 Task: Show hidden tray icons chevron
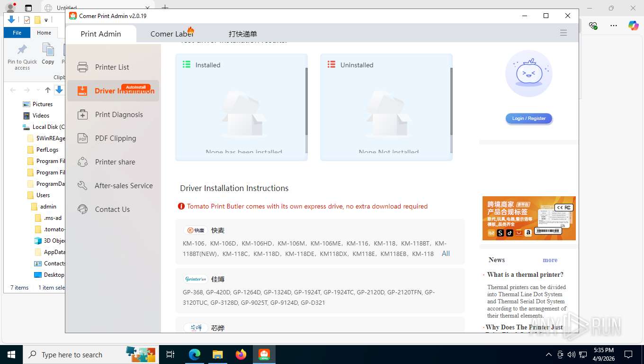click(x=549, y=355)
